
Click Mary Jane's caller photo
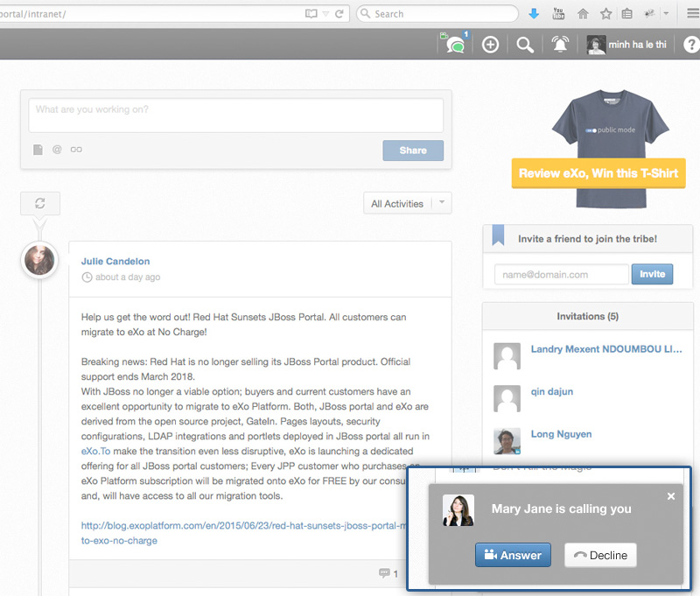(458, 510)
